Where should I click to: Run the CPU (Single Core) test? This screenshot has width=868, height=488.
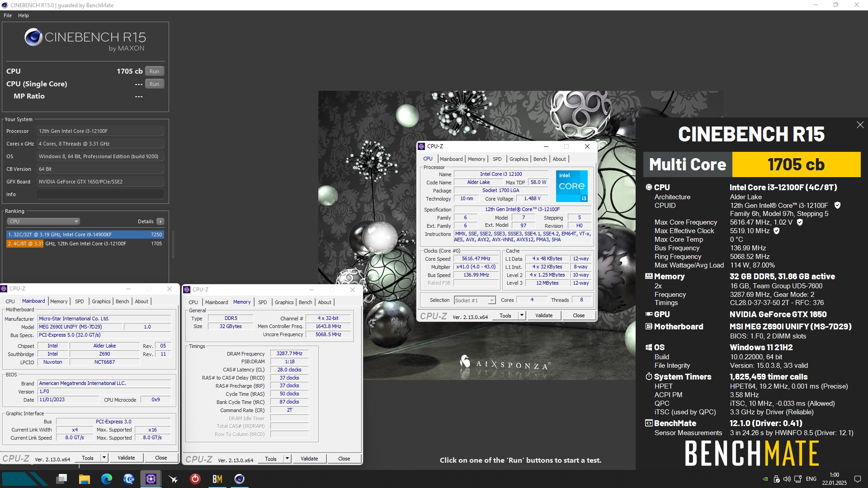tap(154, 84)
